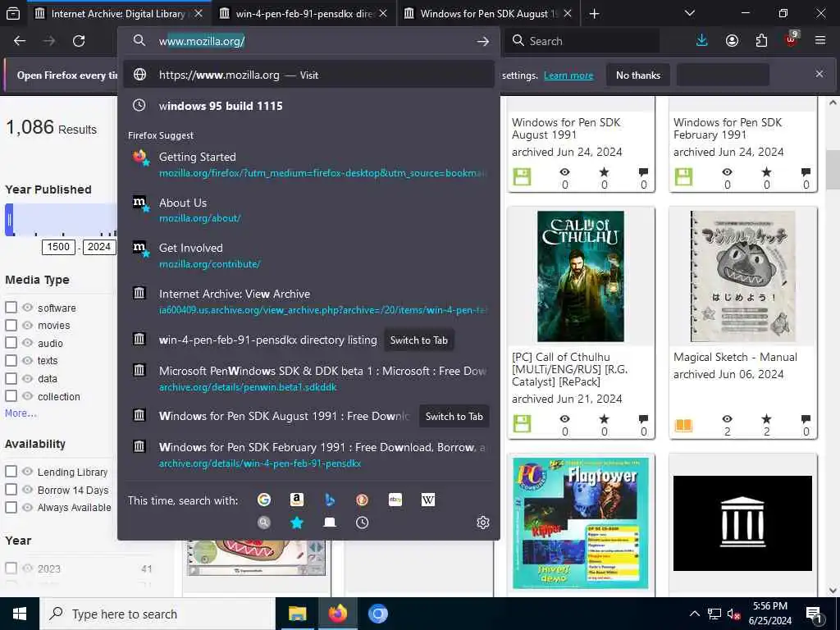The height and width of the screenshot is (630, 840).
Task: Click the page vertical scrollbar thumb
Action: tap(833, 171)
